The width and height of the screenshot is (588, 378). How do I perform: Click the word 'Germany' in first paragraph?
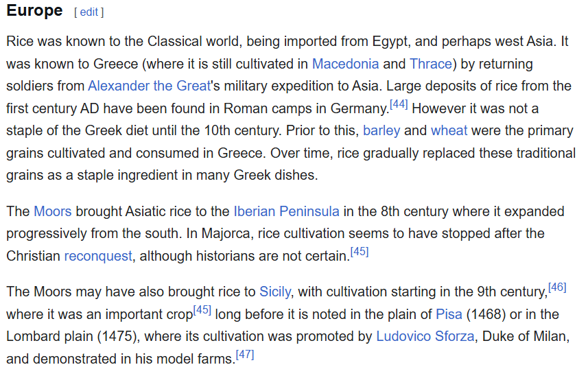coord(359,109)
